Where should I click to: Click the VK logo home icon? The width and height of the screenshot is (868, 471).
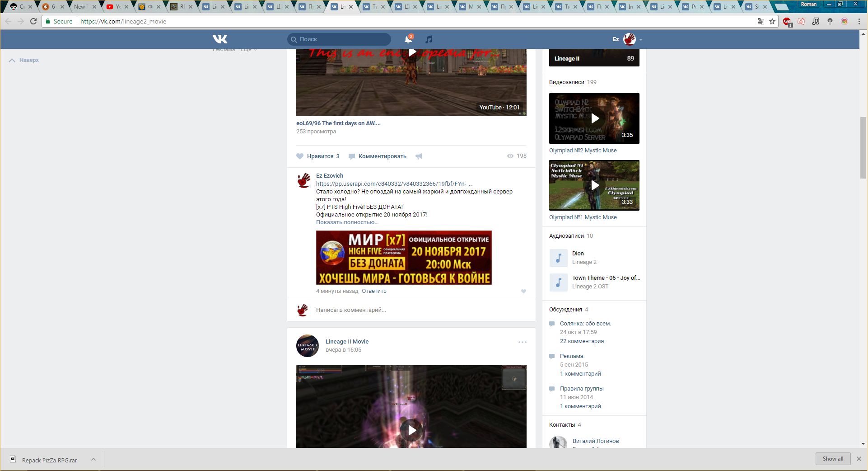coord(220,39)
